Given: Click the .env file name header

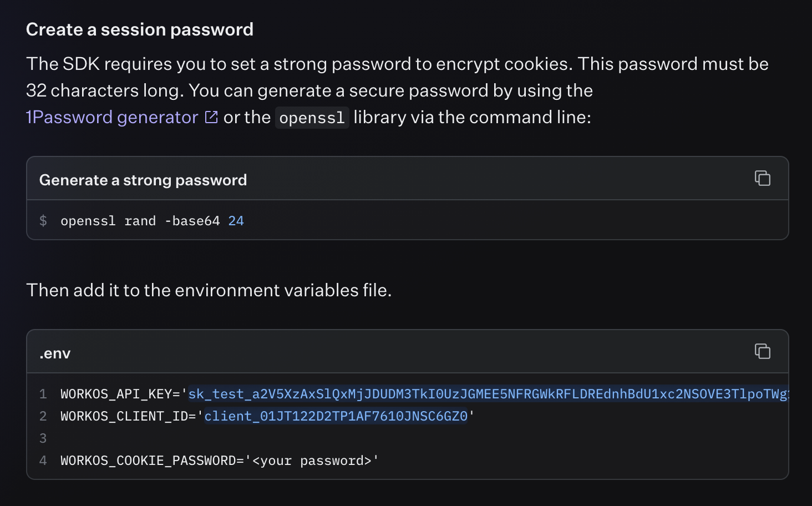Looking at the screenshot, I should coord(55,353).
